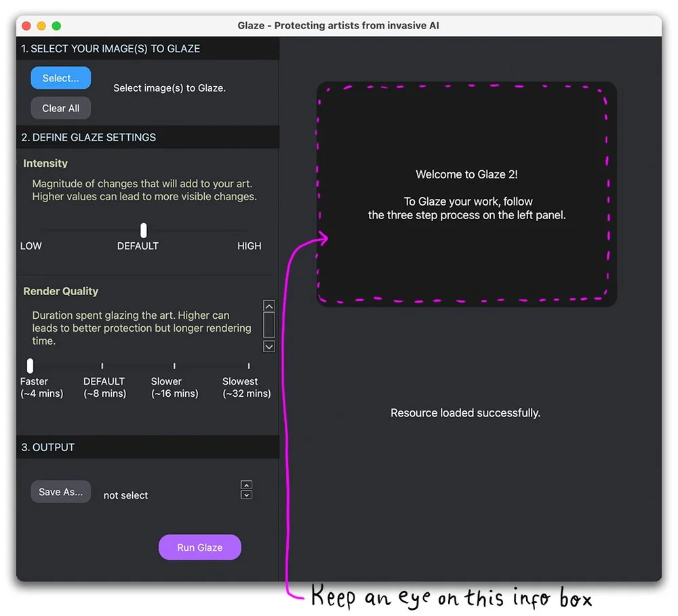Click the DEFAULT intensity label
The image size is (678, 616).
pos(138,246)
